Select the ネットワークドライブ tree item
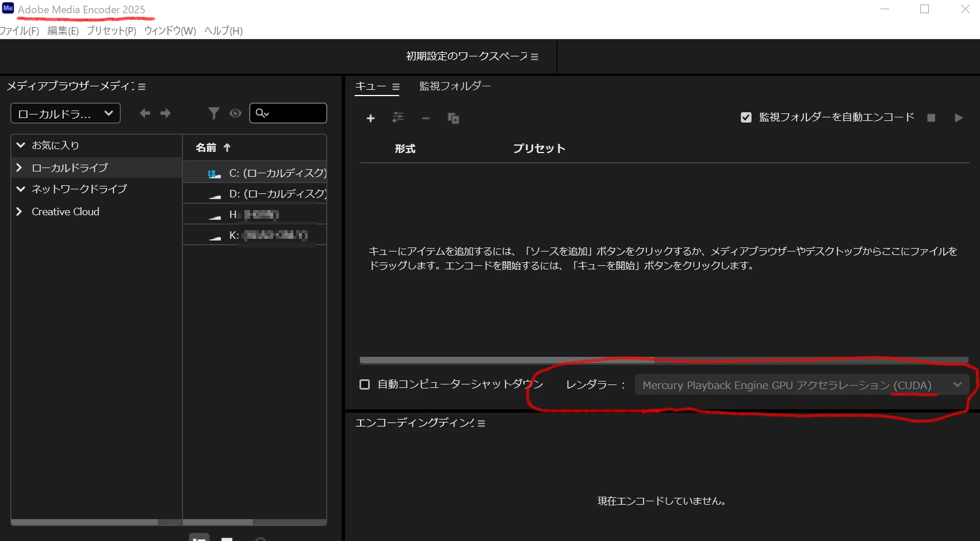 pos(79,189)
